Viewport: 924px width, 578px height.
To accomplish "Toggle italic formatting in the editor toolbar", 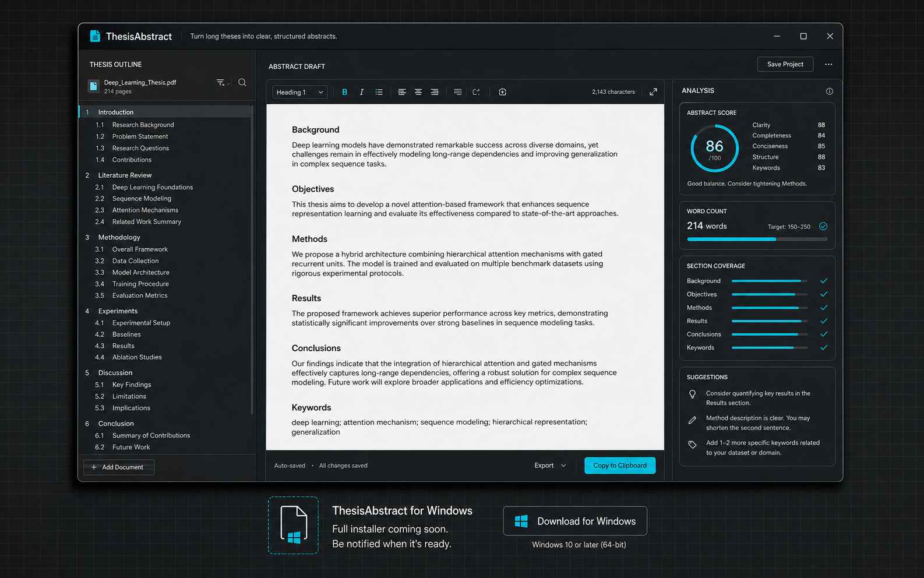I will pos(362,92).
